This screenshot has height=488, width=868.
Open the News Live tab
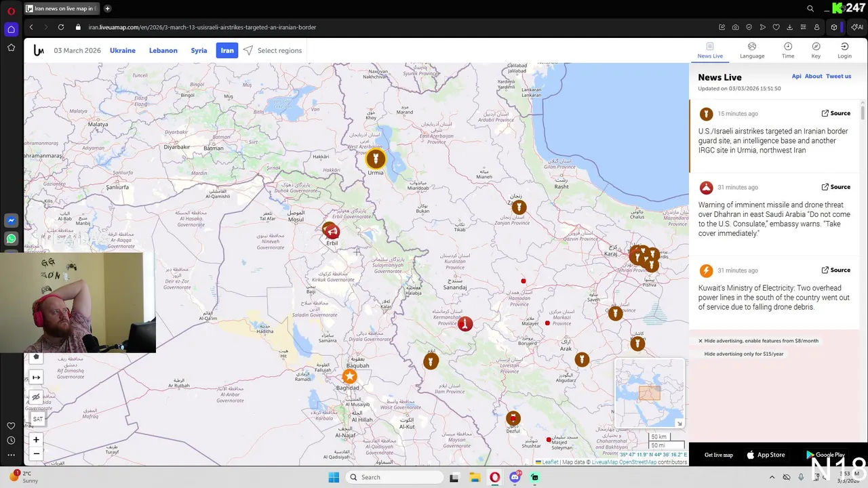tap(710, 51)
